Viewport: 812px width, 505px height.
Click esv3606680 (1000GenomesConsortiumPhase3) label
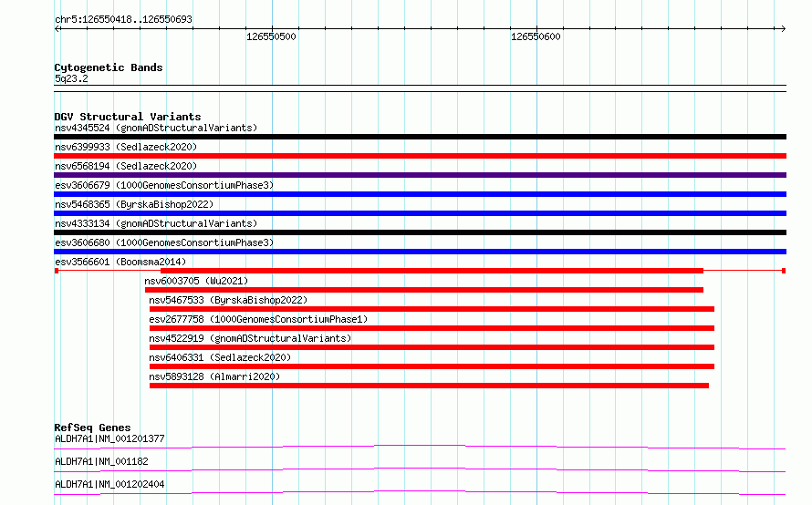tap(164, 242)
